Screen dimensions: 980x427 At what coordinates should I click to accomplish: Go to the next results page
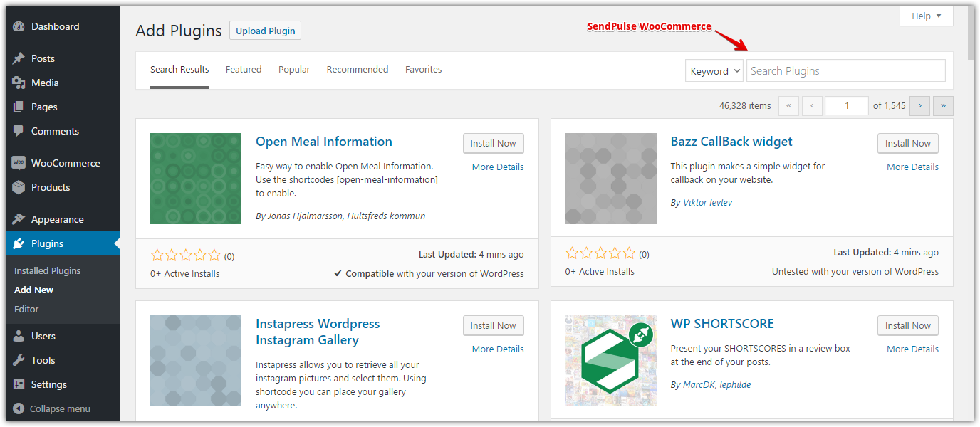coord(920,106)
